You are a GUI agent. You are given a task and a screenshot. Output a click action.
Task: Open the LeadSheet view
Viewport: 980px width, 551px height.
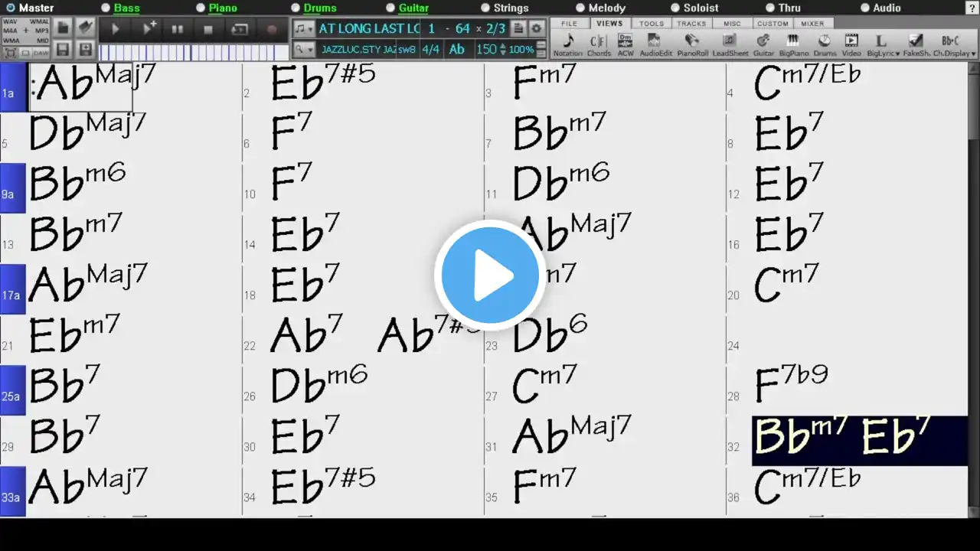coord(730,45)
